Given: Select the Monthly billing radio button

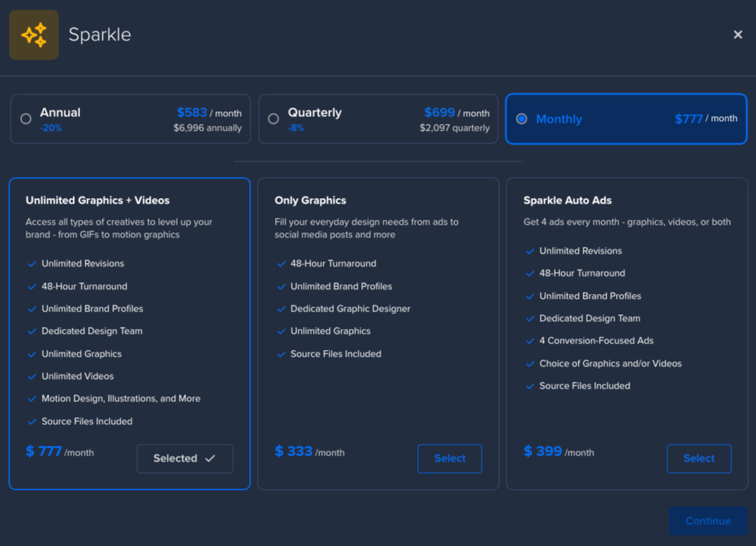Looking at the screenshot, I should (x=521, y=119).
